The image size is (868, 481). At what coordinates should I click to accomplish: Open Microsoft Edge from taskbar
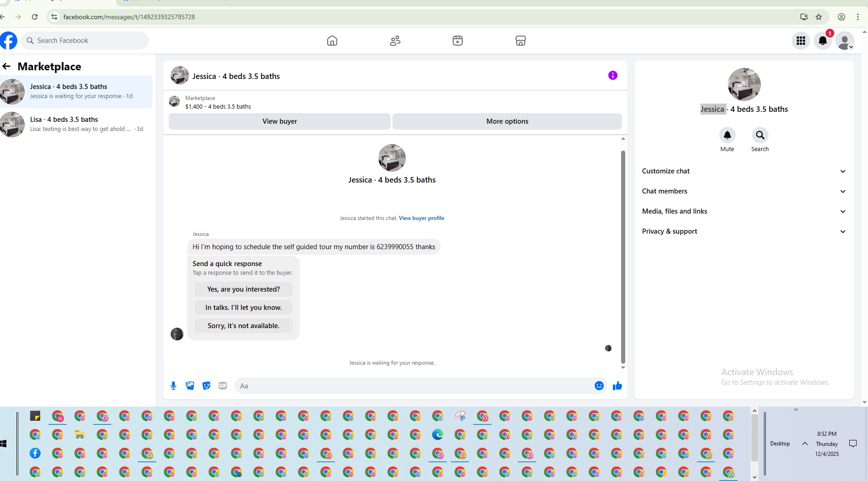tap(438, 434)
